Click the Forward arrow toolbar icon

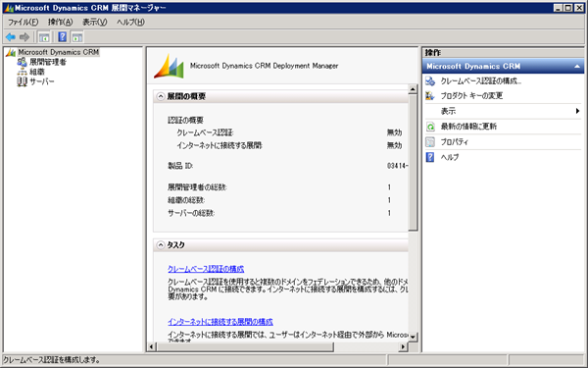coord(24,37)
